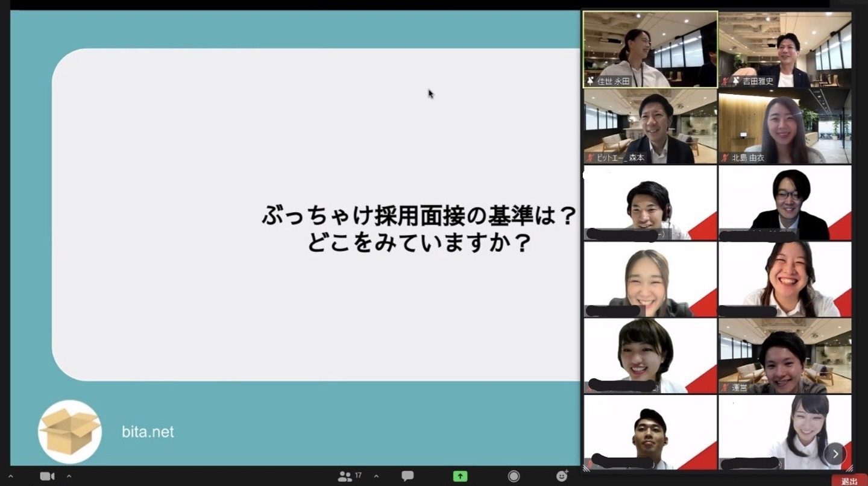Click the record circle icon
The height and width of the screenshot is (486, 868).
[514, 476]
